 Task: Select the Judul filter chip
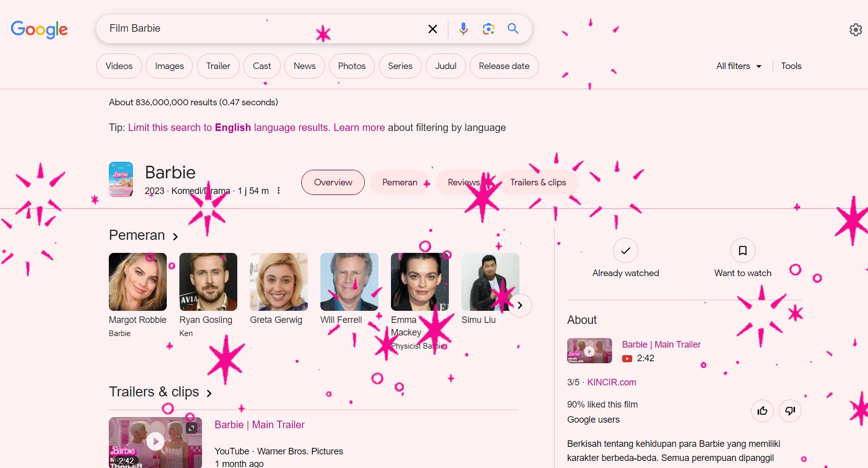click(446, 66)
